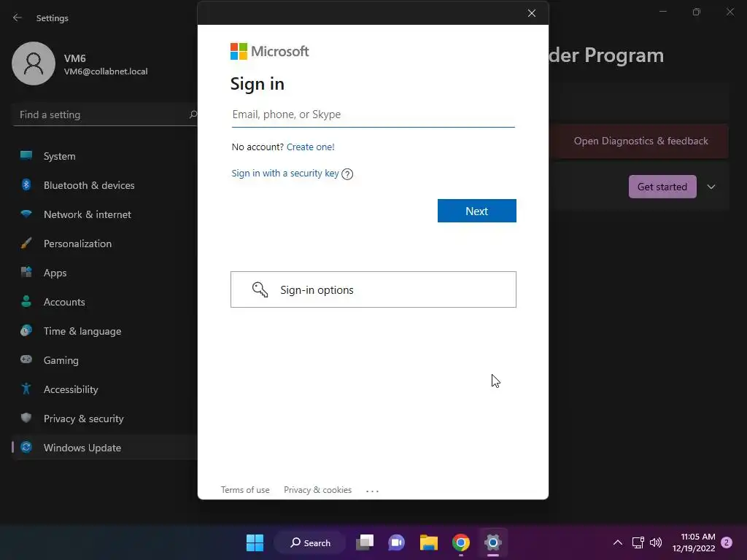Viewport: 747px width, 560px height.
Task: Open the Chat app on the taskbar
Action: click(396, 542)
